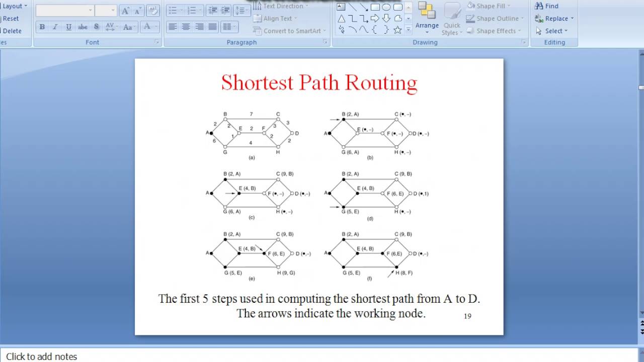This screenshot has width=644, height=362.
Task: Toggle Italic formatting
Action: (55, 27)
